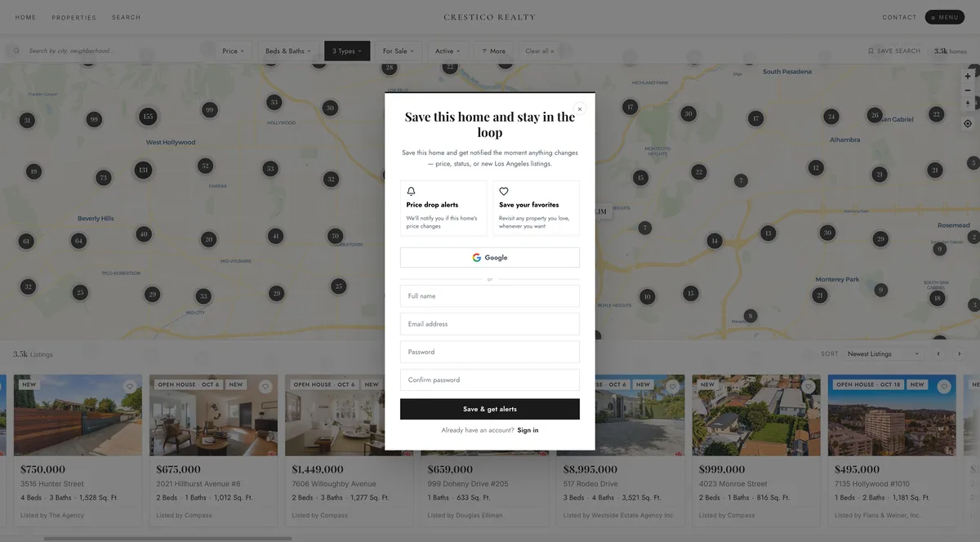Continue with Google button

(x=490, y=257)
